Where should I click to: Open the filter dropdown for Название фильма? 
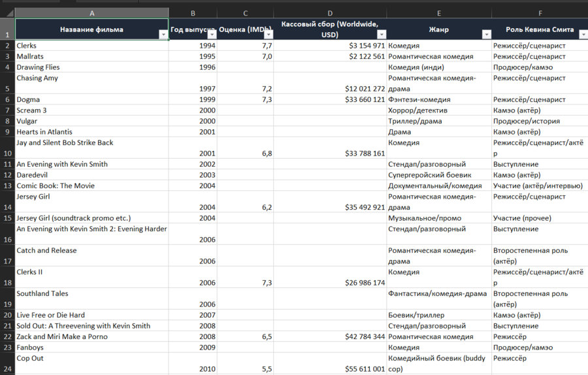pyautogui.click(x=163, y=35)
